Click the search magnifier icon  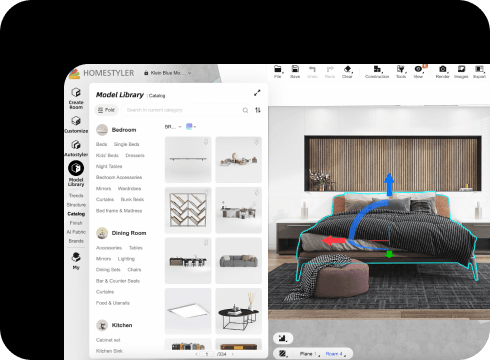pos(245,110)
